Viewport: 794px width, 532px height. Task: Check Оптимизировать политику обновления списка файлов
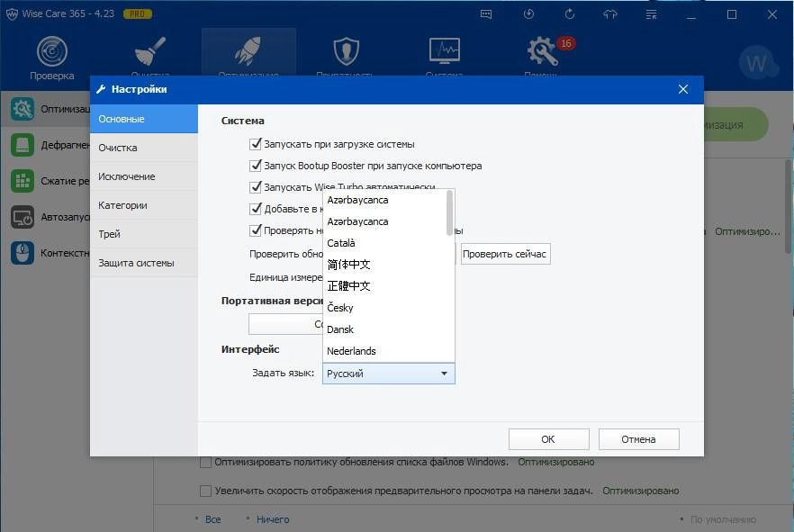205,462
